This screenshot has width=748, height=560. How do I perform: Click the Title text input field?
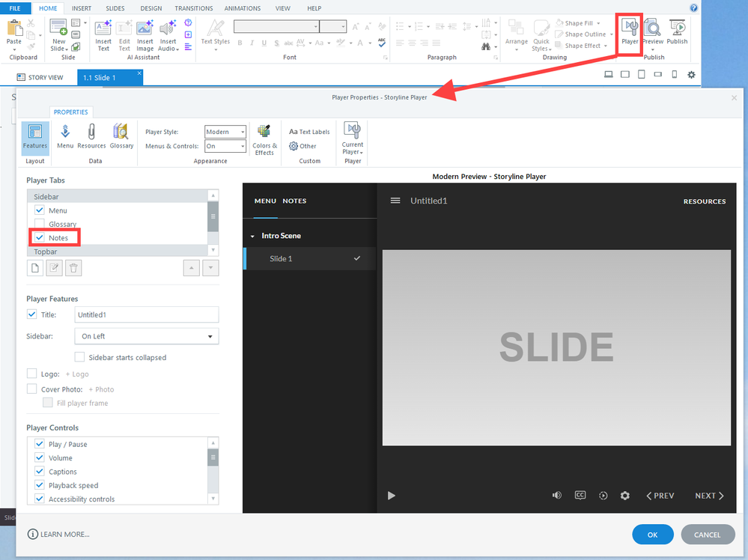(x=147, y=314)
